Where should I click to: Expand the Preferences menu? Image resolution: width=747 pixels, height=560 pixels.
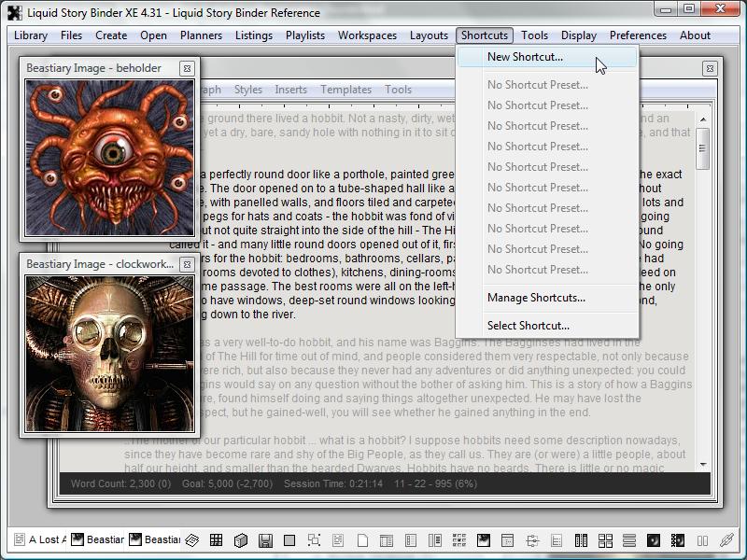click(x=638, y=35)
